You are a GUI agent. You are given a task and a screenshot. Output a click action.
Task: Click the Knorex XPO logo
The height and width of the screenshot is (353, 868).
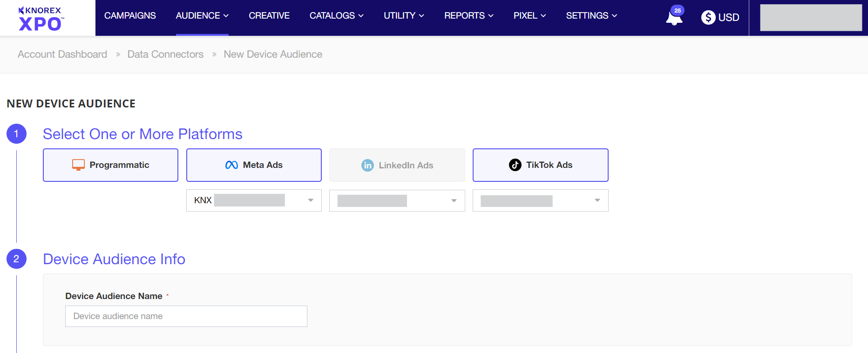[x=41, y=19]
